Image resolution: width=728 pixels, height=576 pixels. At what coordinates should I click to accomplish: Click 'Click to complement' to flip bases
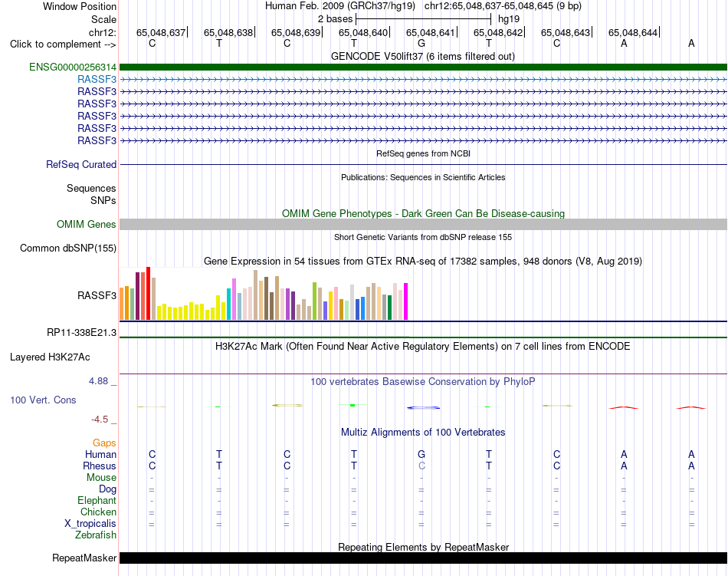click(63, 44)
